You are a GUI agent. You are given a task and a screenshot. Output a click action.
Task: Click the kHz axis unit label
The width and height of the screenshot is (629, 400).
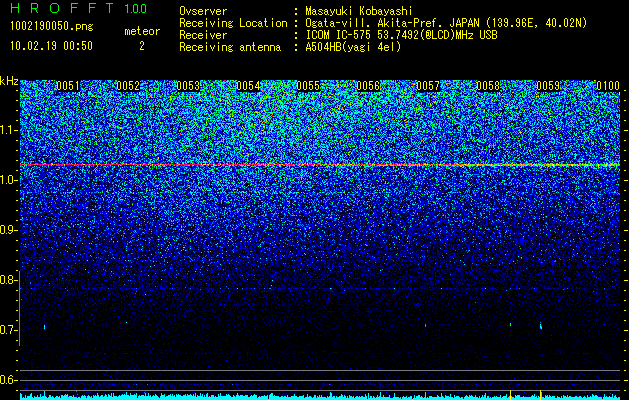9,81
